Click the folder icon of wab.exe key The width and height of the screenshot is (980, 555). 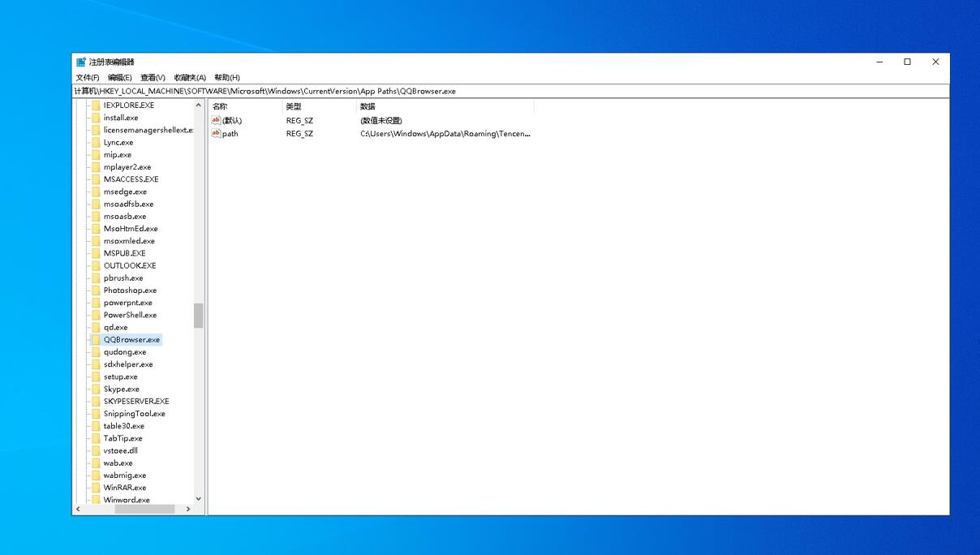pos(96,463)
